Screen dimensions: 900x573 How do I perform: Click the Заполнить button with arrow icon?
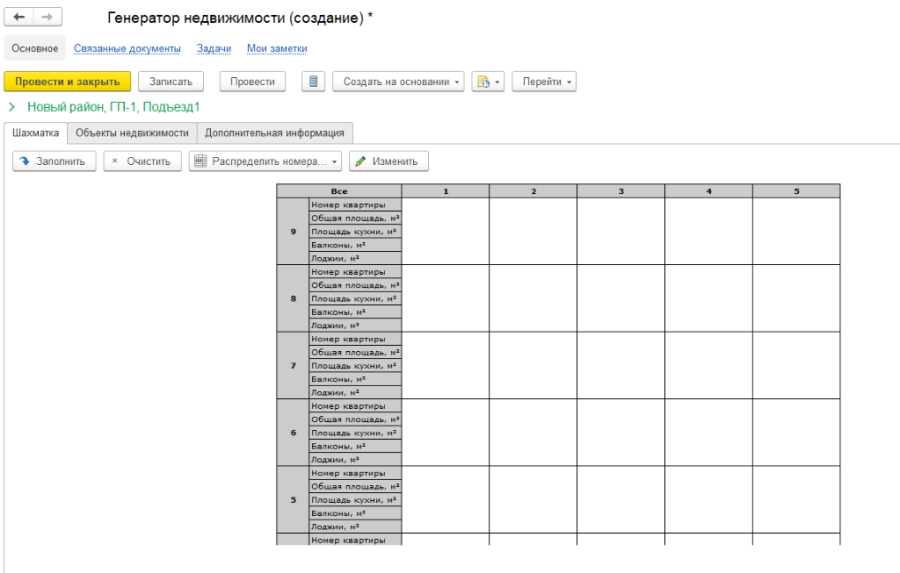54,161
